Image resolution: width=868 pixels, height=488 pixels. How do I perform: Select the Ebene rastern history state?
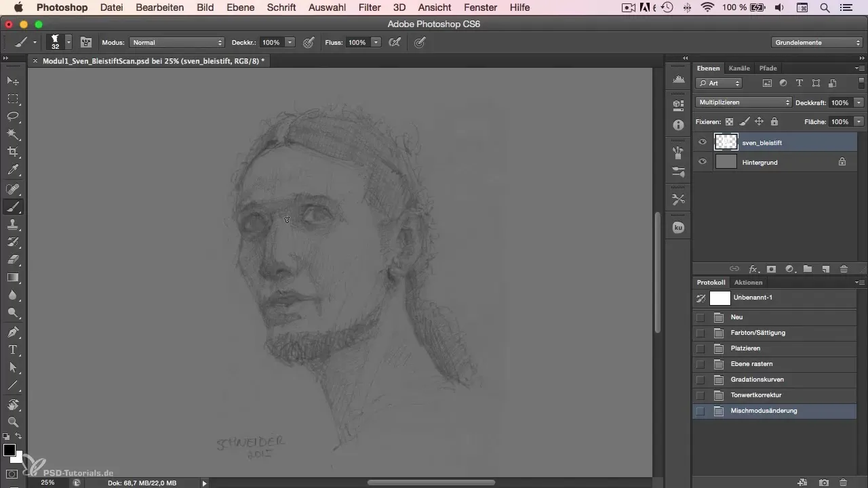click(x=774, y=364)
